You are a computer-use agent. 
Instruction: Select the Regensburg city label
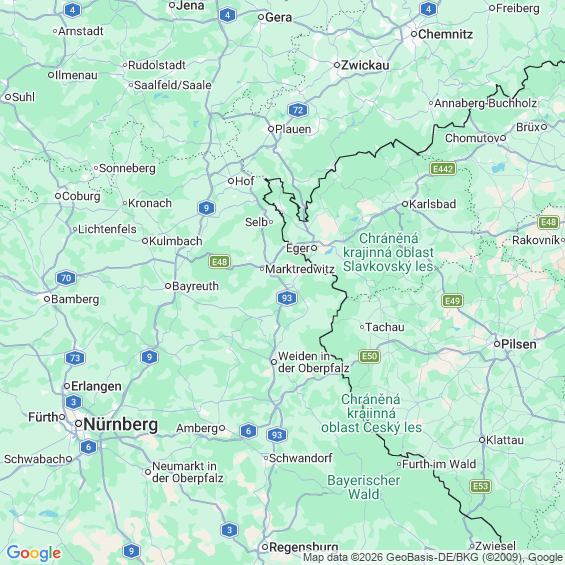(304, 547)
